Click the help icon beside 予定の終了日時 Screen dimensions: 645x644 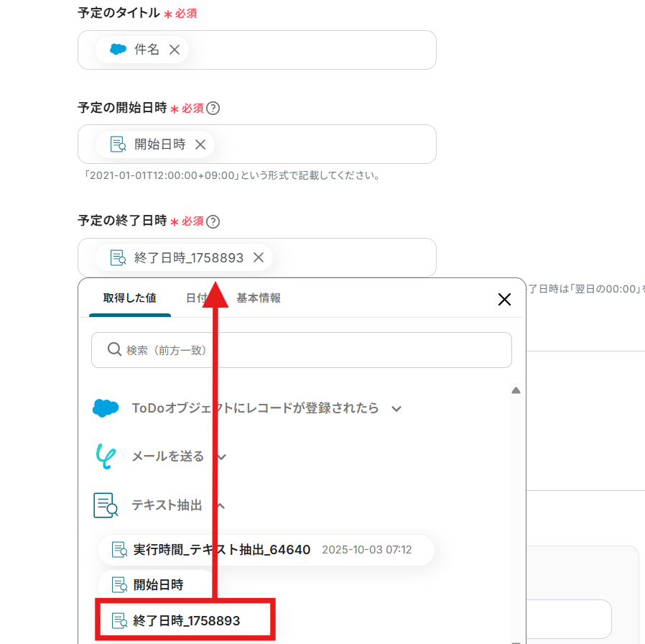[x=213, y=221]
